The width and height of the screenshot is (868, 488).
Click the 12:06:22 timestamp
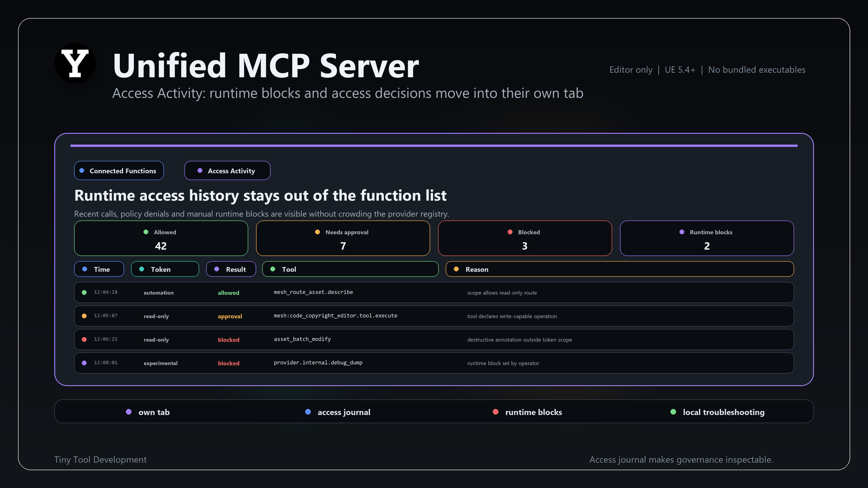point(106,339)
